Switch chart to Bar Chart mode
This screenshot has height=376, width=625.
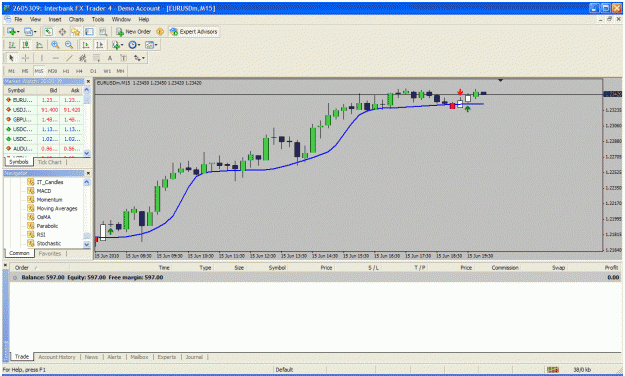coord(12,45)
